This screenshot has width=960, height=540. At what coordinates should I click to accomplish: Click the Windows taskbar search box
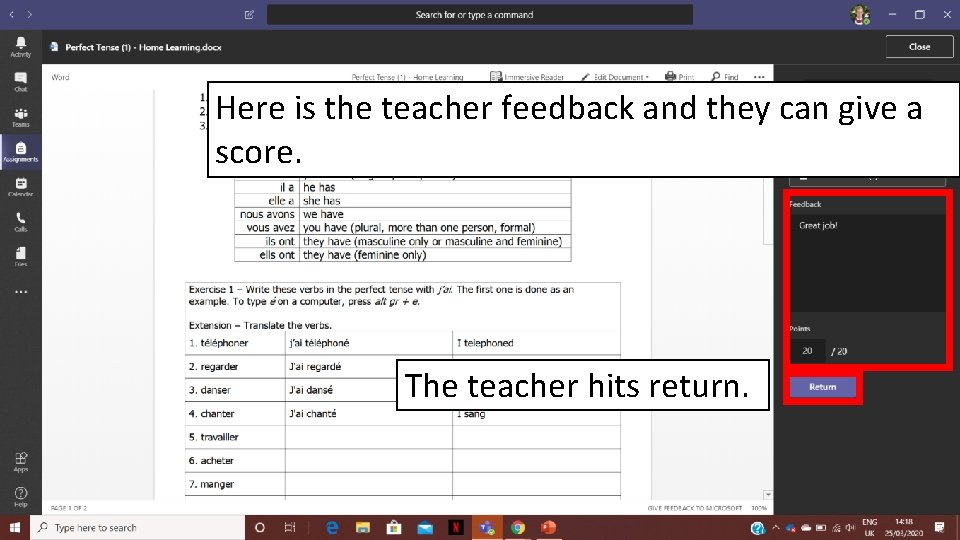(x=137, y=527)
